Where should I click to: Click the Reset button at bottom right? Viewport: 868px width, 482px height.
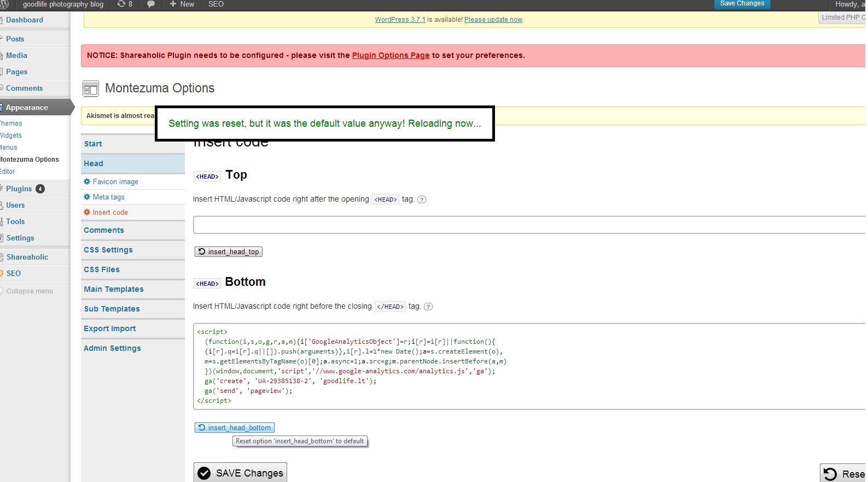(844, 474)
